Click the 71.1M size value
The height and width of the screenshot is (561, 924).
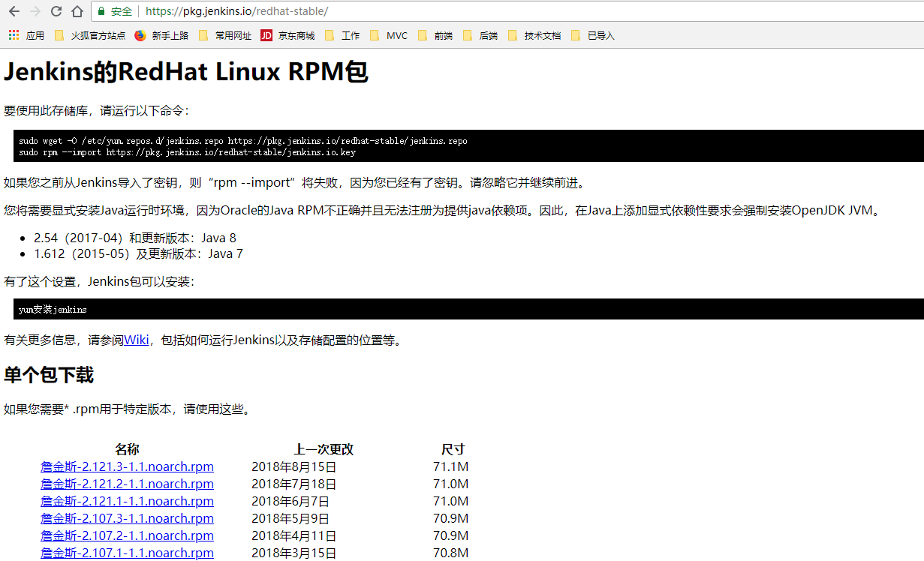(450, 466)
